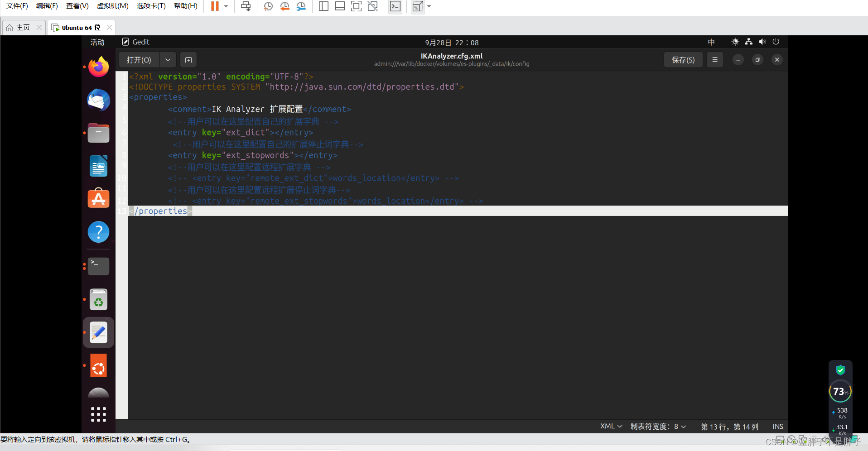868x451 pixels.
Task: Close the Ubuntu 64 位 tab
Action: [109, 28]
